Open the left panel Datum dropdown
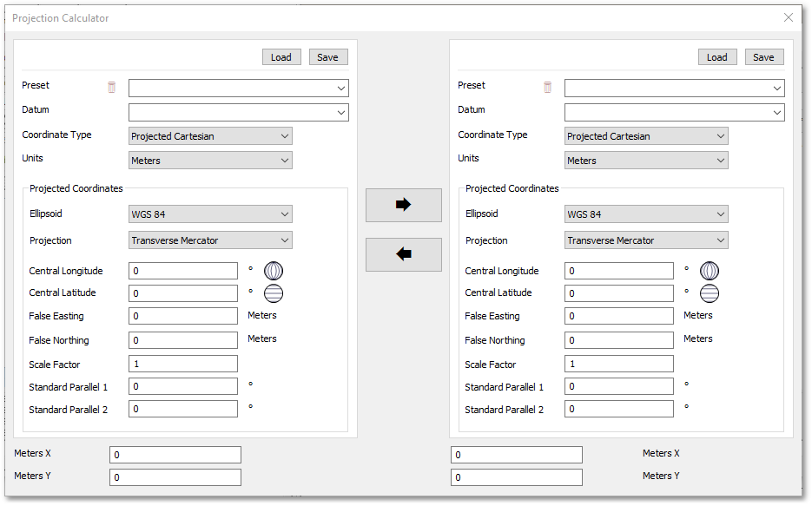 point(238,112)
